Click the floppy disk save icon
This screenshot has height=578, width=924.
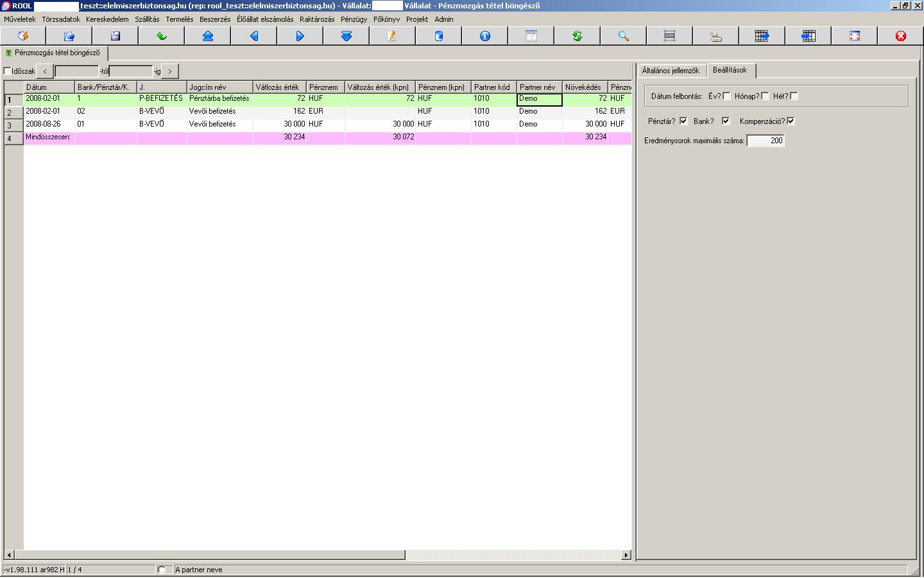click(116, 36)
